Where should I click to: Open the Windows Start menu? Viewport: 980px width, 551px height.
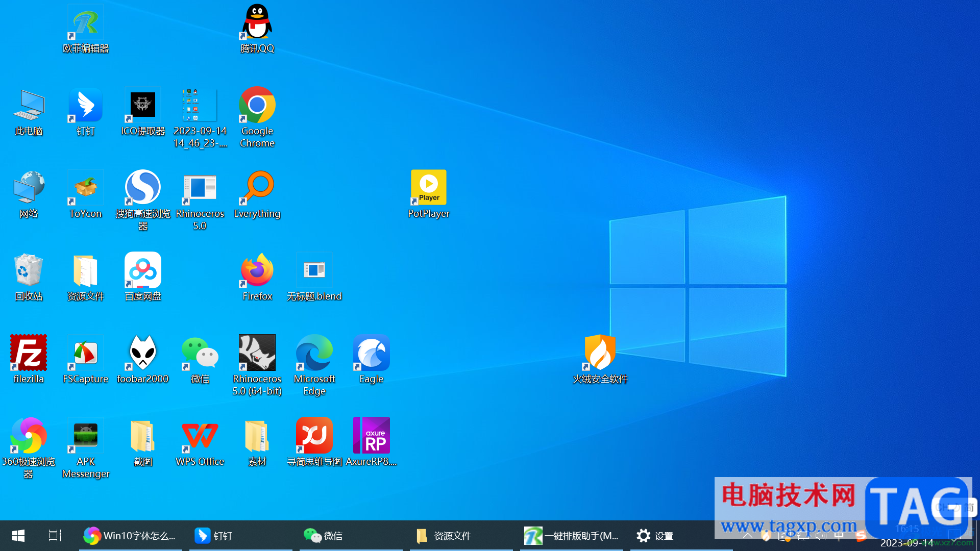click(x=18, y=536)
